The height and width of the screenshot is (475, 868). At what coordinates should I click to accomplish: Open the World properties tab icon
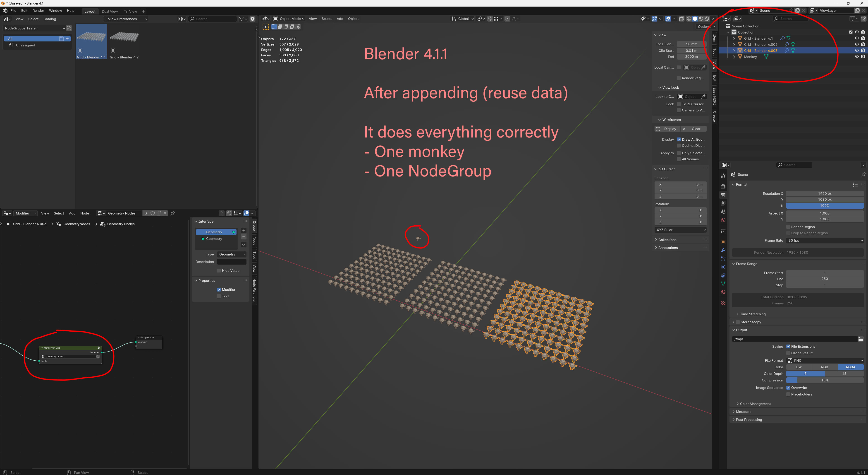click(723, 220)
